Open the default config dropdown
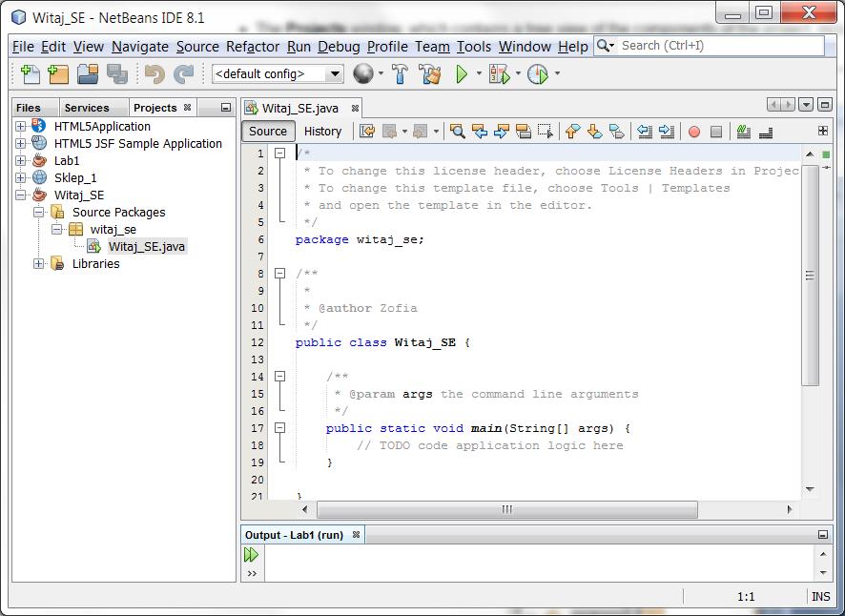This screenshot has height=616, width=845. click(335, 73)
